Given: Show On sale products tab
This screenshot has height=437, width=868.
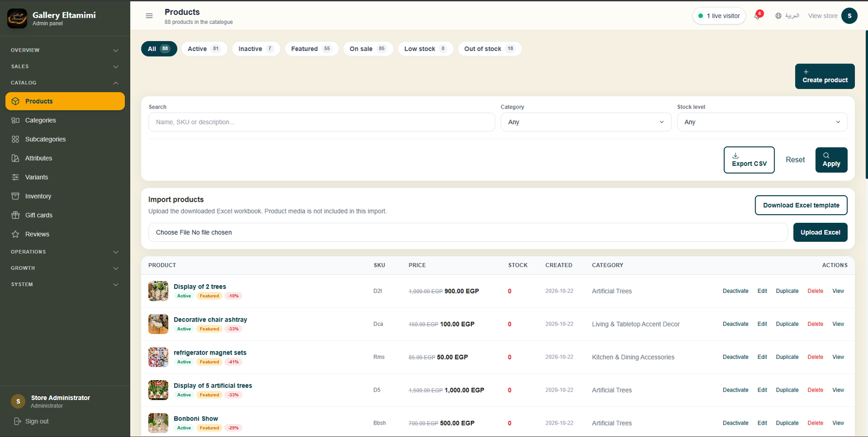Looking at the screenshot, I should point(368,49).
